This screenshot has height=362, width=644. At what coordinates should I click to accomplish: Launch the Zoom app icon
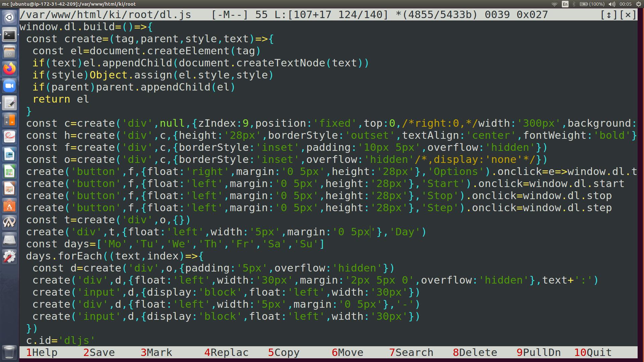[x=9, y=86]
